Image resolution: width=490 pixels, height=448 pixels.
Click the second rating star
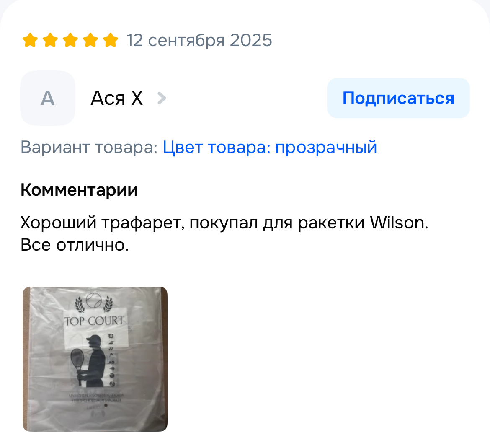[x=50, y=40]
